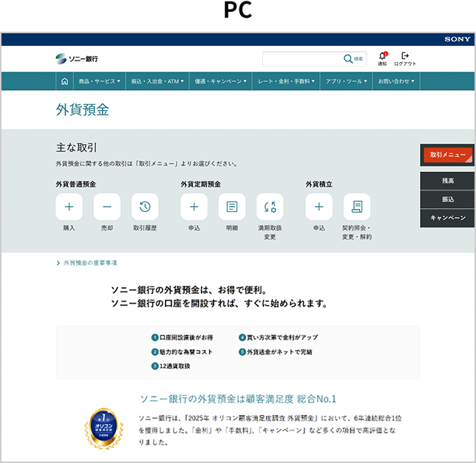The height and width of the screenshot is (463, 476).
Task: Open the notifications bell icon
Action: [382, 56]
